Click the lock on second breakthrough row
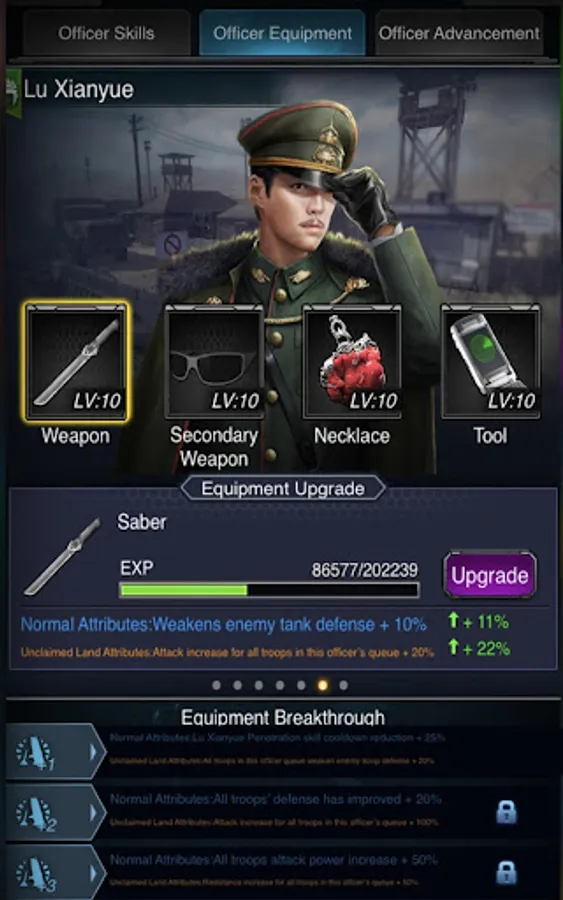 506,812
